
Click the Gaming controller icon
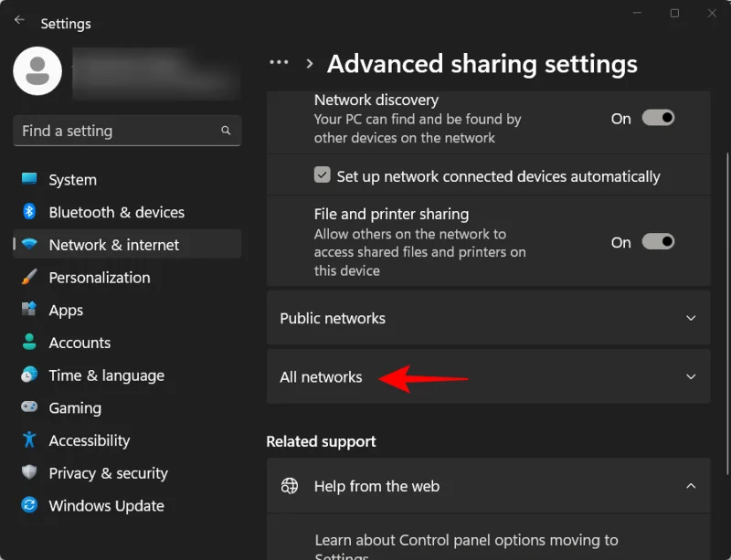pos(29,407)
